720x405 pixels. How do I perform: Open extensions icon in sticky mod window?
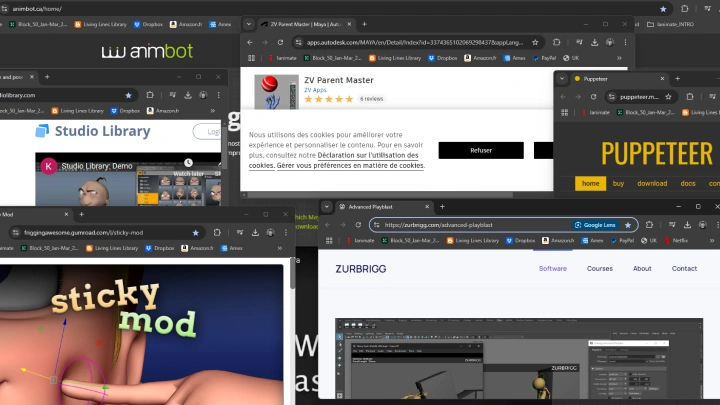217,232
